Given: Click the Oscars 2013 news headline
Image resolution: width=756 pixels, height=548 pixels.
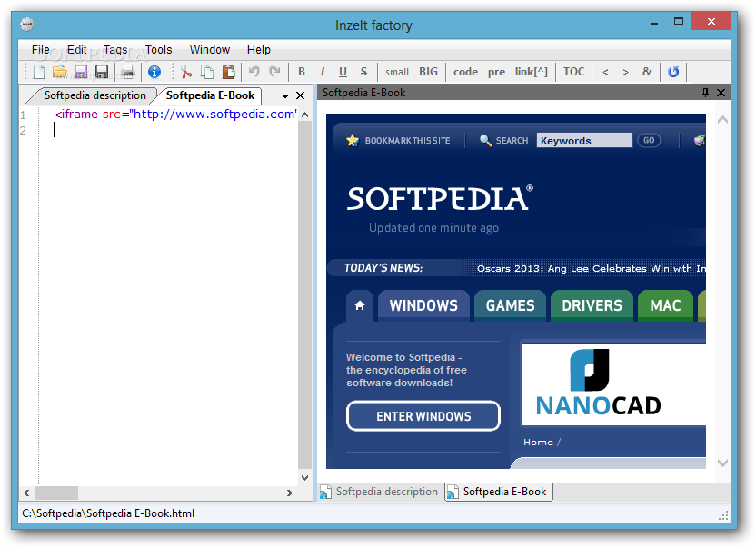Looking at the screenshot, I should (x=592, y=268).
